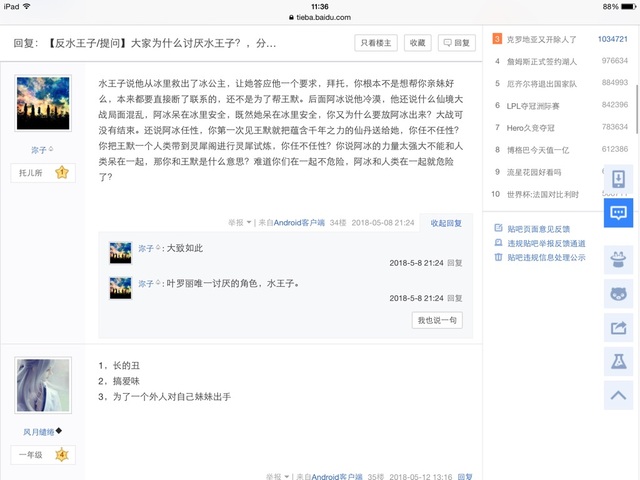The width and height of the screenshot is (640, 480).
Task: Click the download app icon in right sidebar
Action: (617, 179)
